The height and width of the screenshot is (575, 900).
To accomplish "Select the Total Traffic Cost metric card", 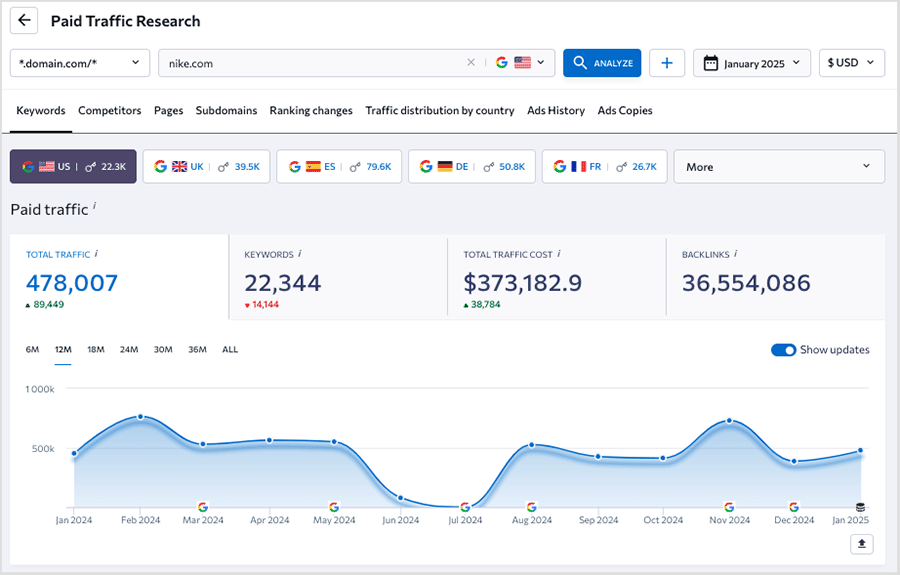I will pos(557,278).
